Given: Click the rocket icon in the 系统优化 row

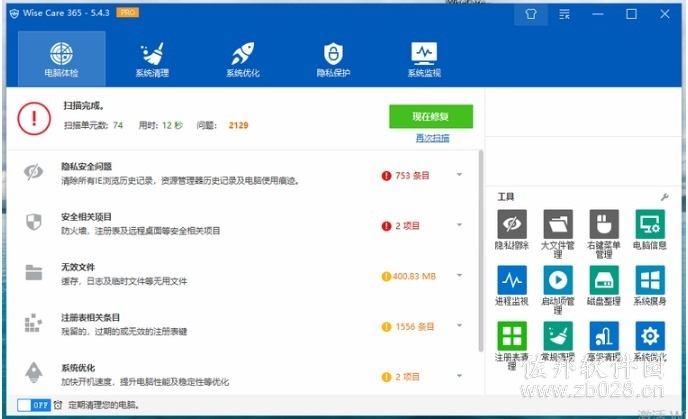Looking at the screenshot, I should (33, 373).
